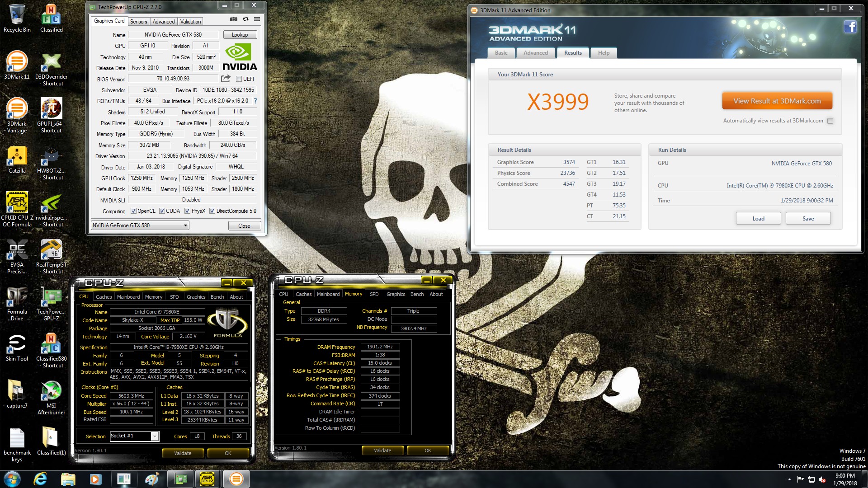This screenshot has height=488, width=868.
Task: Open capture7 desktop icon
Action: [x=17, y=394]
